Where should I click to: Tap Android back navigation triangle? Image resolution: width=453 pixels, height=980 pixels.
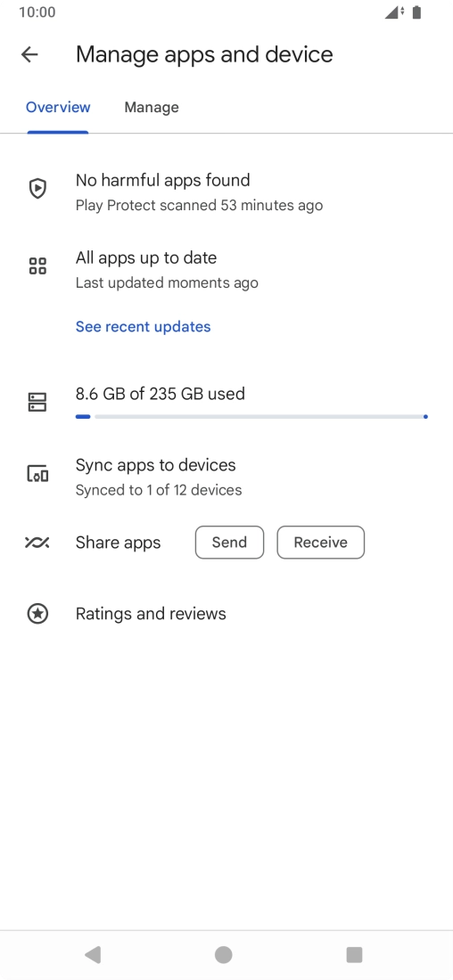93,954
